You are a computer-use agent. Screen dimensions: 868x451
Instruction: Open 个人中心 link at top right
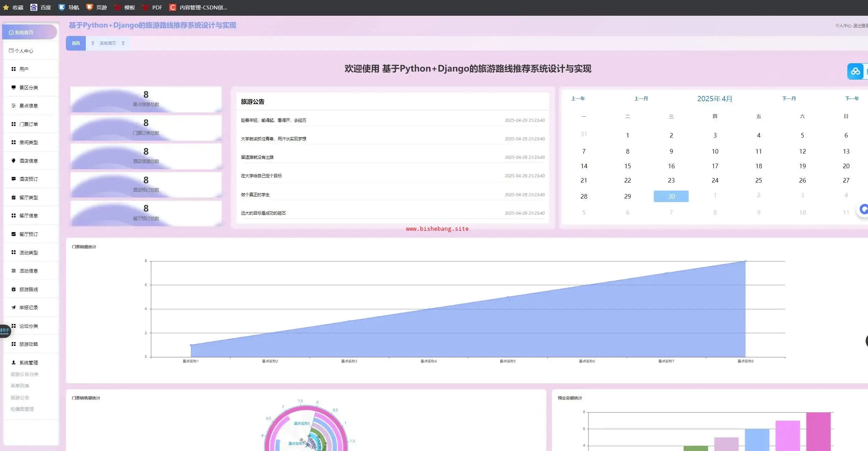coord(843,25)
